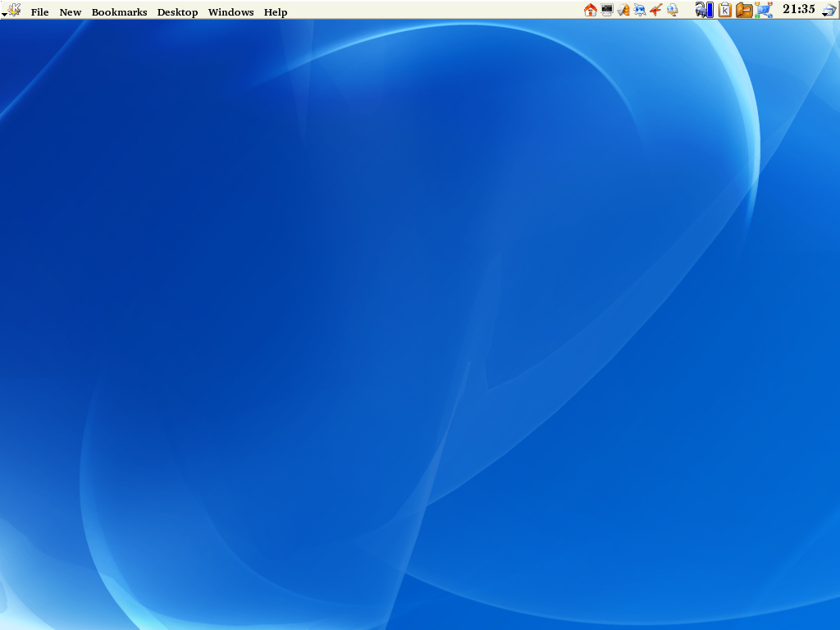Open the Home folder icon
Viewport: 840px width, 630px height.
point(591,10)
